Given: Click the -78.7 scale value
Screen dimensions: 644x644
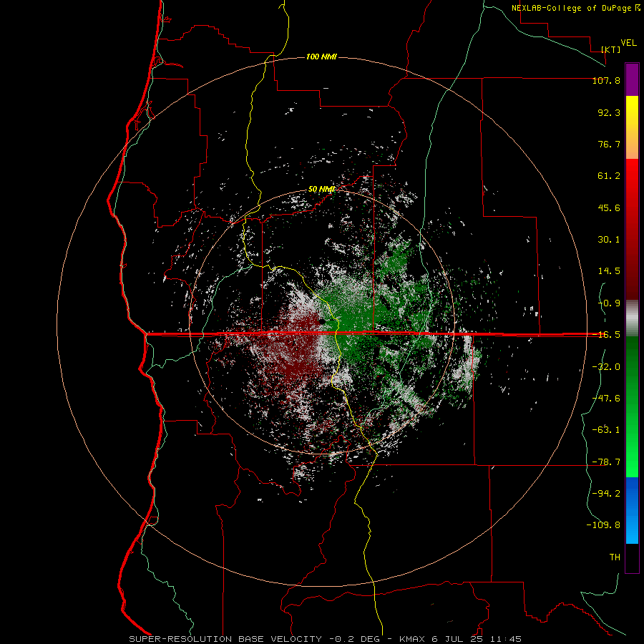Looking at the screenshot, I should (x=606, y=462).
